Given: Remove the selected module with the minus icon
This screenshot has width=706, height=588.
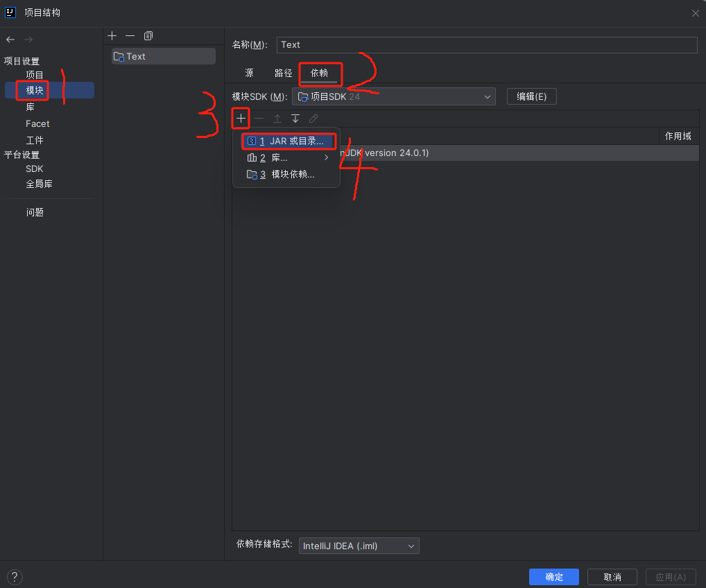Looking at the screenshot, I should [130, 35].
